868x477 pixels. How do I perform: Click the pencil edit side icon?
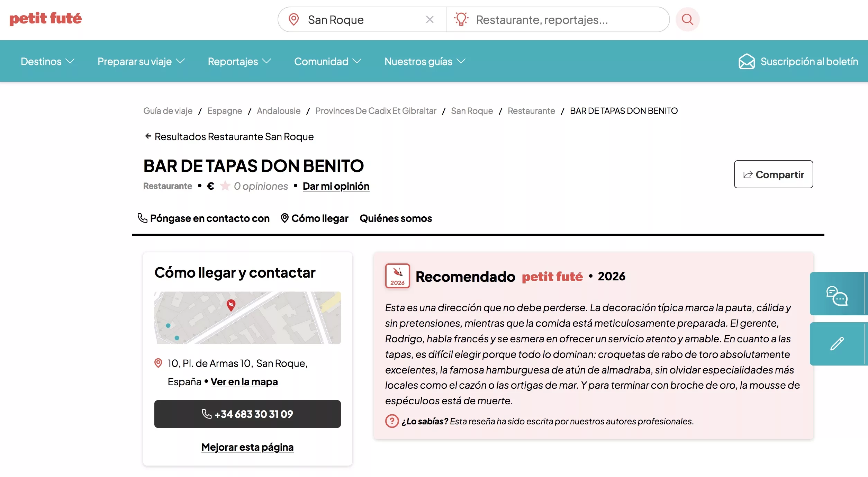(837, 343)
